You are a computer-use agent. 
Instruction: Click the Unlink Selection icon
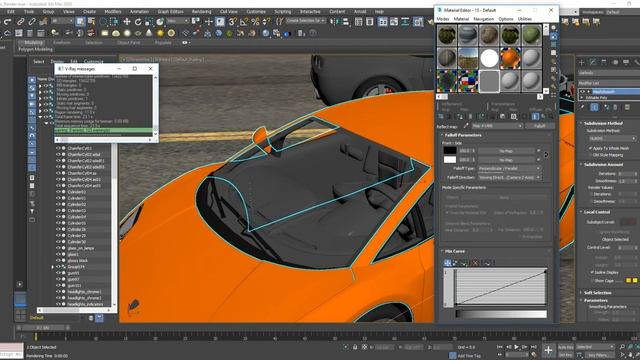click(x=31, y=22)
